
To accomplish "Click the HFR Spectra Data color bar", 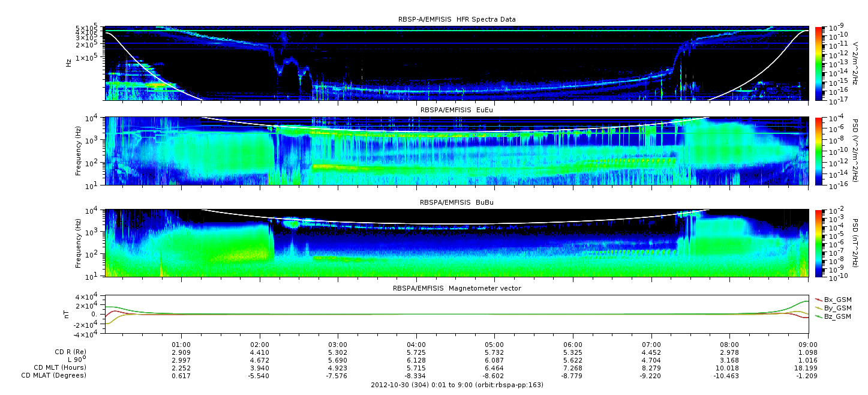I will tap(819, 63).
